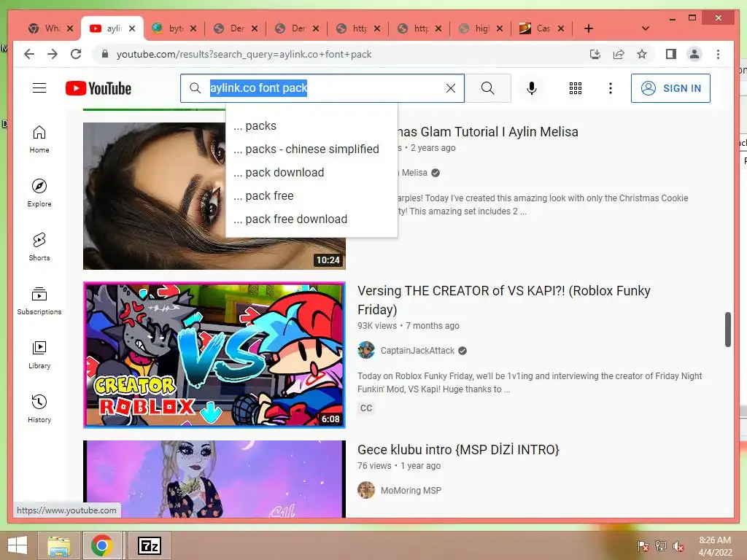
Task: Open Library in the sidebar
Action: 39,355
